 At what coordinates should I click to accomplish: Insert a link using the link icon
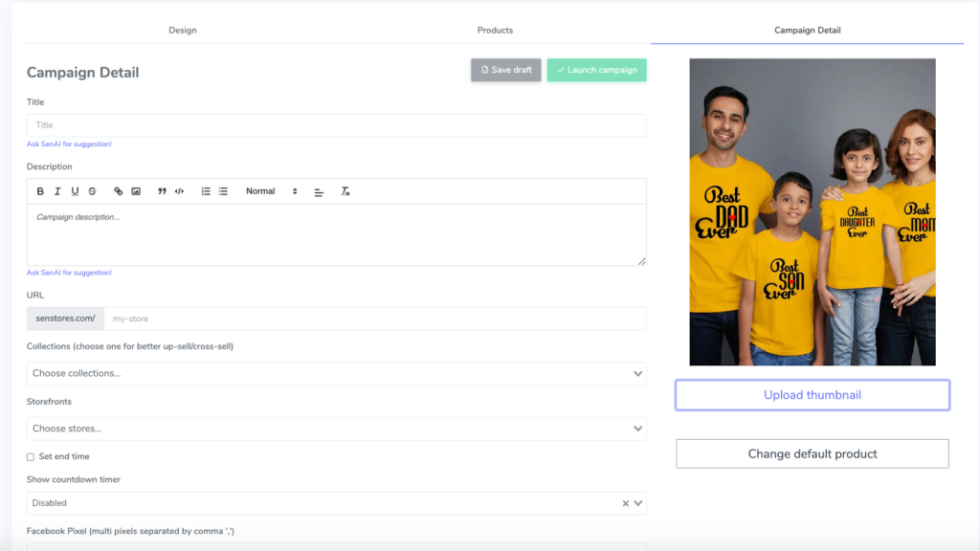[118, 191]
